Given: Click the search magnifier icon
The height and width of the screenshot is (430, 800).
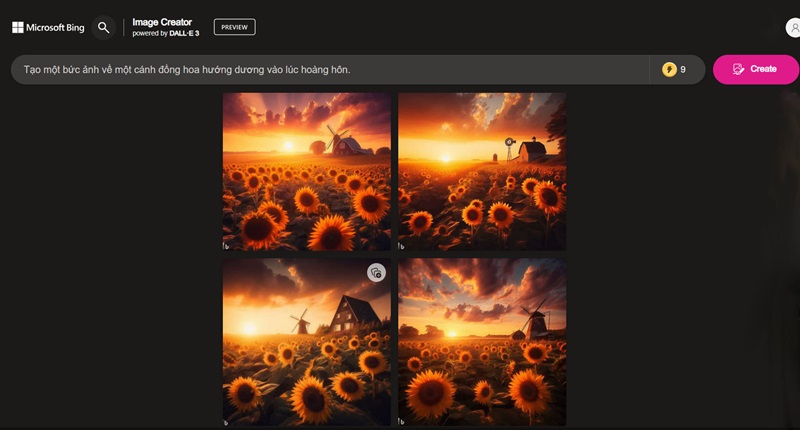Looking at the screenshot, I should tap(104, 28).
